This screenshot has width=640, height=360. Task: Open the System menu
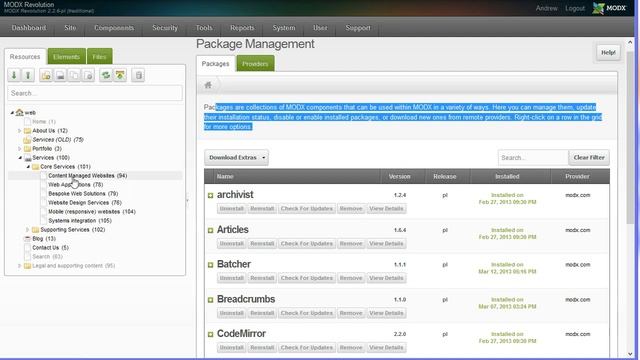284,28
